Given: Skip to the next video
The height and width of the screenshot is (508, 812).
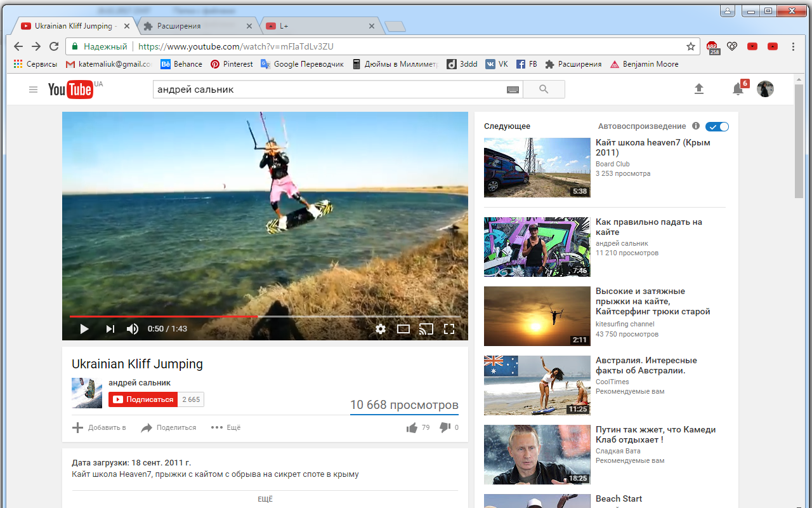Looking at the screenshot, I should click(x=110, y=329).
